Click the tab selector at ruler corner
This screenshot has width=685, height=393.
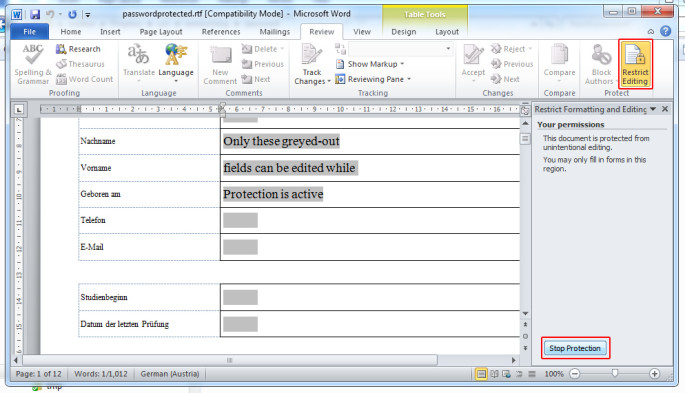19,109
